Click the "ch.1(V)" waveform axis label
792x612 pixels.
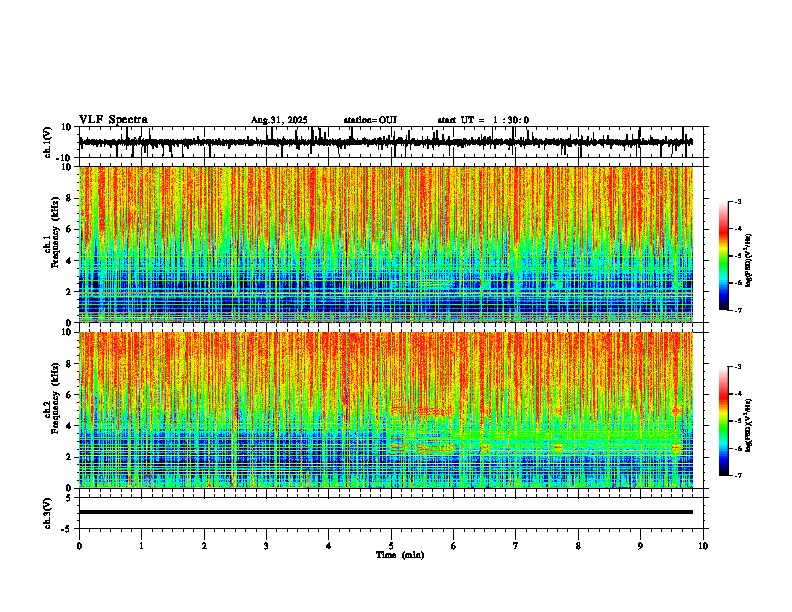pyautogui.click(x=48, y=142)
